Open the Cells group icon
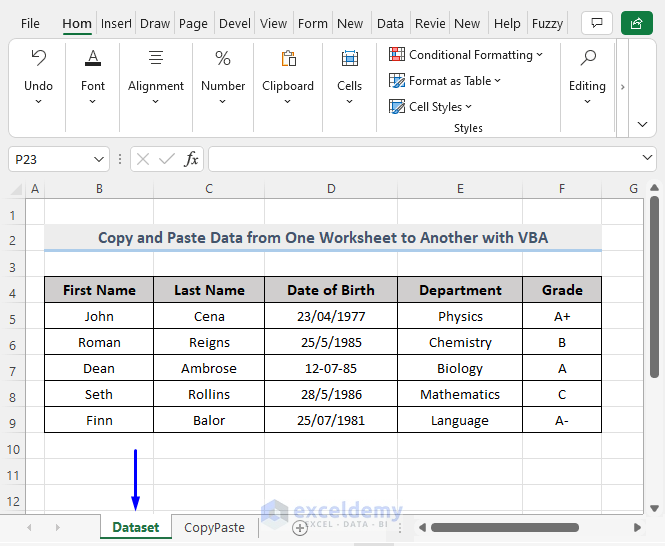Viewport: 665px width, 546px height. coord(349,58)
